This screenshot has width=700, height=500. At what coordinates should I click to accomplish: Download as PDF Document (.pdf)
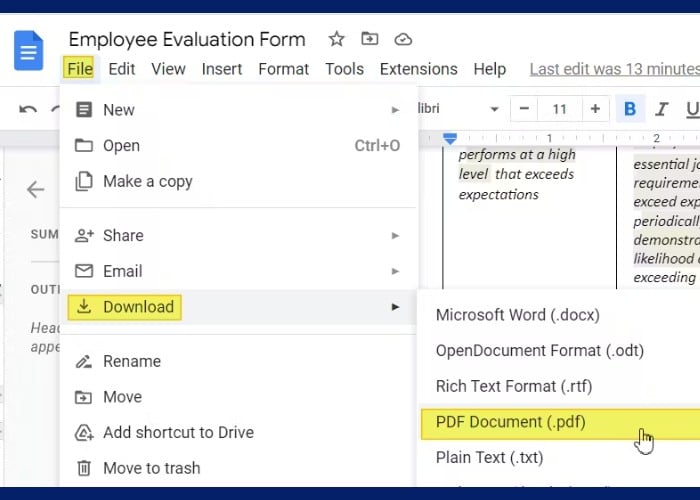(x=560, y=422)
